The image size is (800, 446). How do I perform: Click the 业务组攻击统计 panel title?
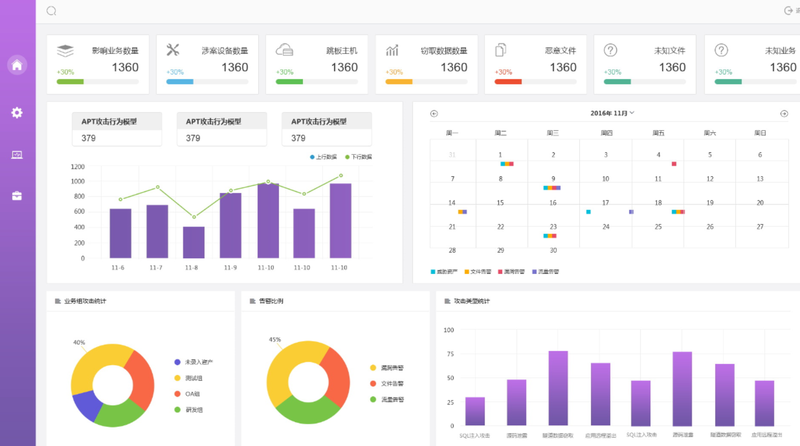[85, 301]
